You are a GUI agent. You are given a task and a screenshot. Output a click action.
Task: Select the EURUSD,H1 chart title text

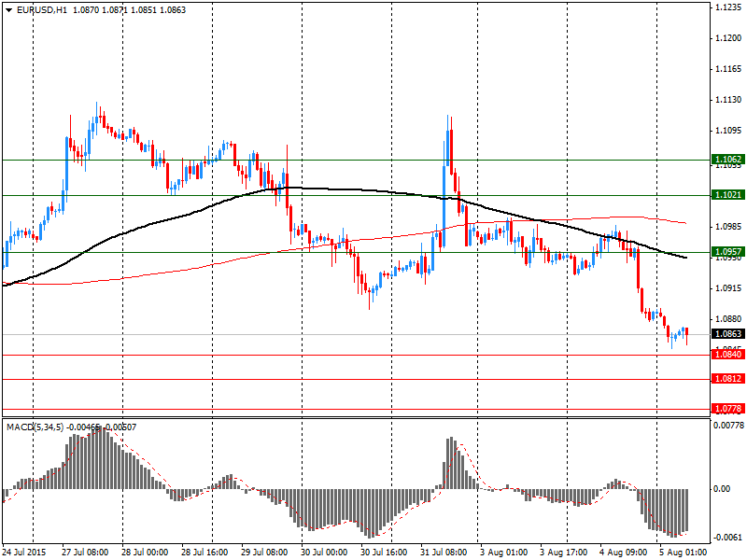point(41,10)
